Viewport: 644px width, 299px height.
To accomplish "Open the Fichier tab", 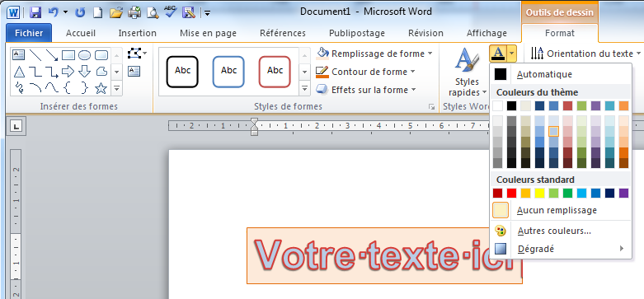I will click(x=29, y=33).
